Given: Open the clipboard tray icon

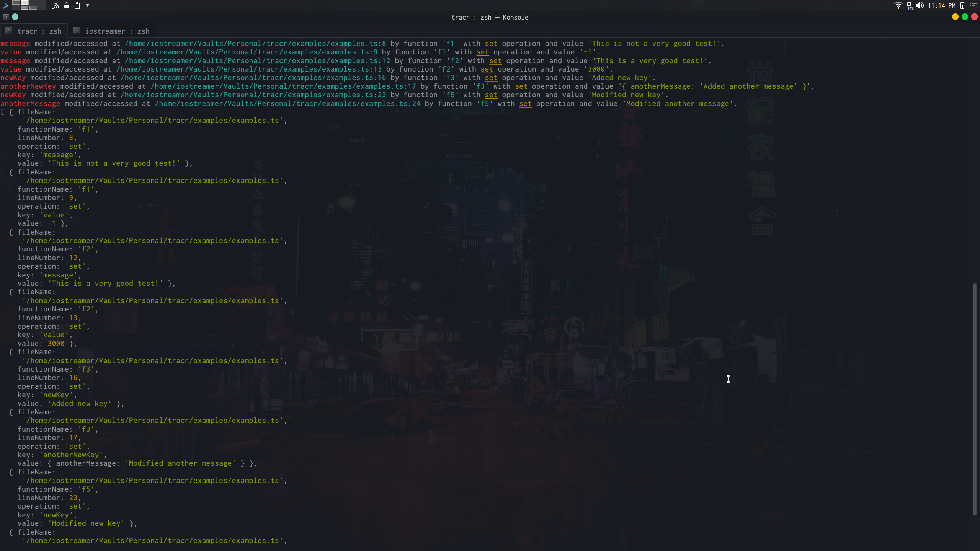Looking at the screenshot, I should [x=77, y=5].
